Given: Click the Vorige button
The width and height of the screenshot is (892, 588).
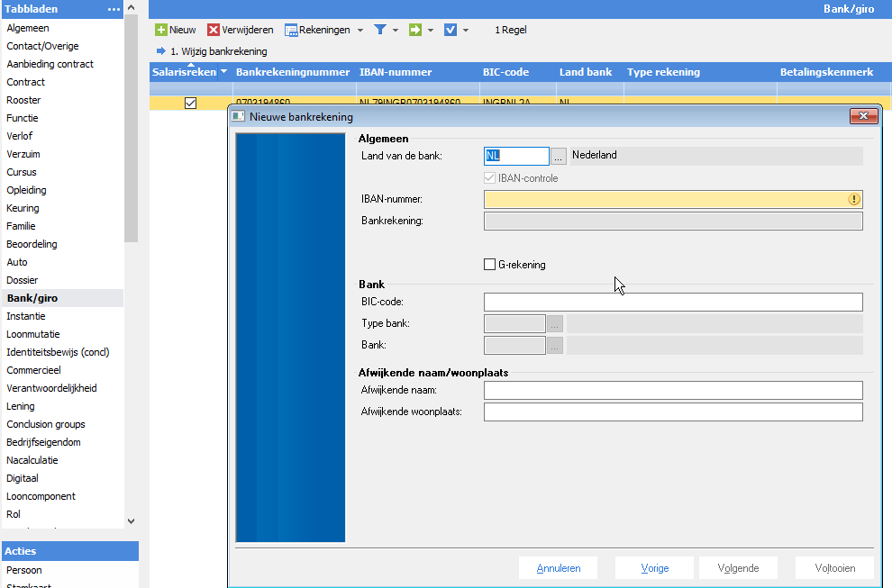Looking at the screenshot, I should pos(654,568).
